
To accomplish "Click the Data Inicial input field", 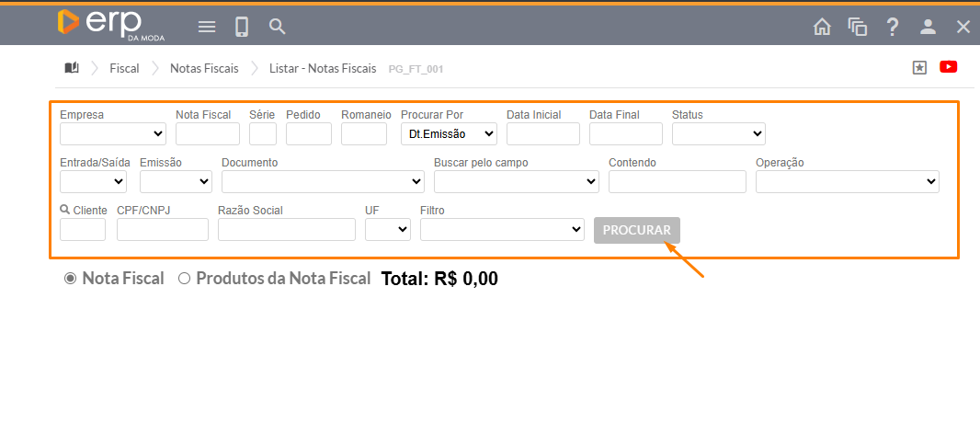I will coord(542,134).
